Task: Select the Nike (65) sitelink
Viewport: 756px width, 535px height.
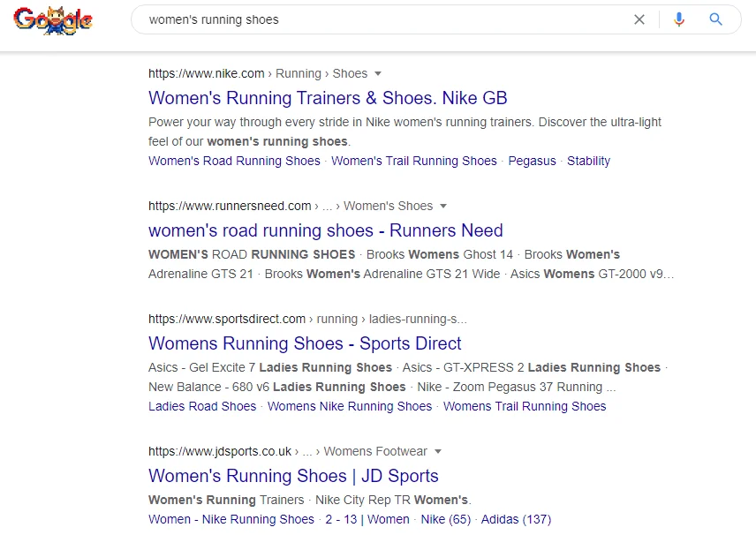Action: coord(445,520)
